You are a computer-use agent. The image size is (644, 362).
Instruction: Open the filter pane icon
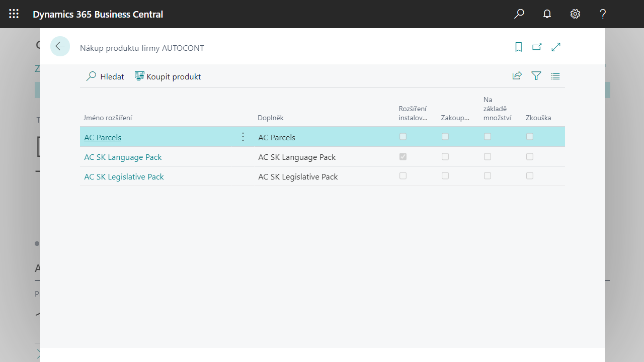tap(536, 75)
